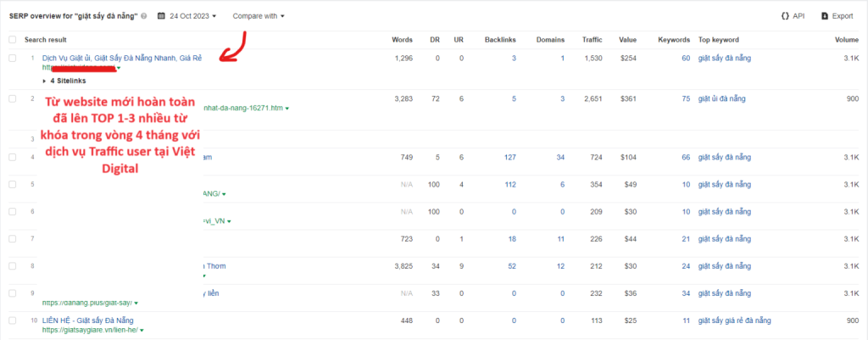The image size is (868, 340).
Task: Toggle the select-all checkbox in the table header
Action: coord(12,39)
